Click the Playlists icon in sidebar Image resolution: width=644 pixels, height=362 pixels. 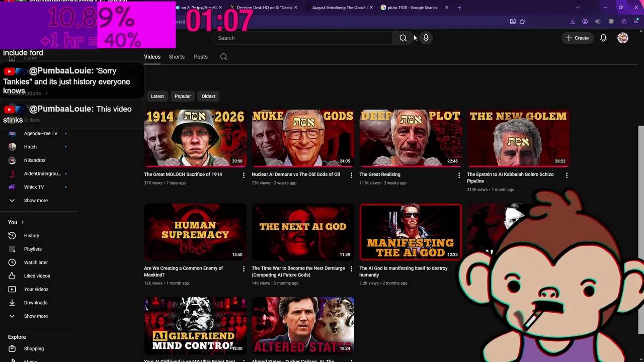12,249
